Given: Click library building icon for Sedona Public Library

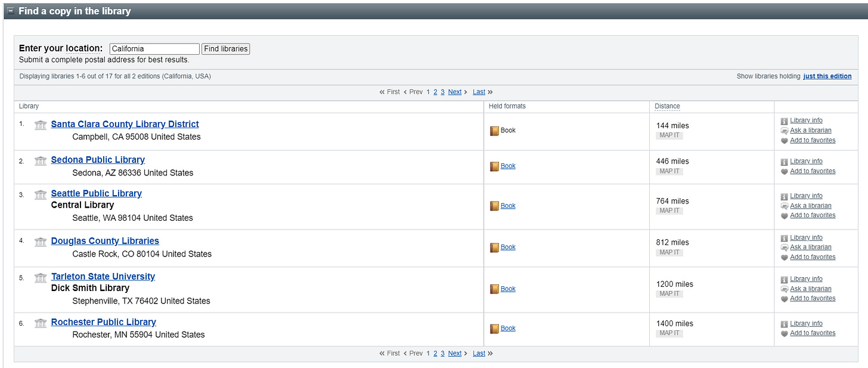Looking at the screenshot, I should pos(41,160).
